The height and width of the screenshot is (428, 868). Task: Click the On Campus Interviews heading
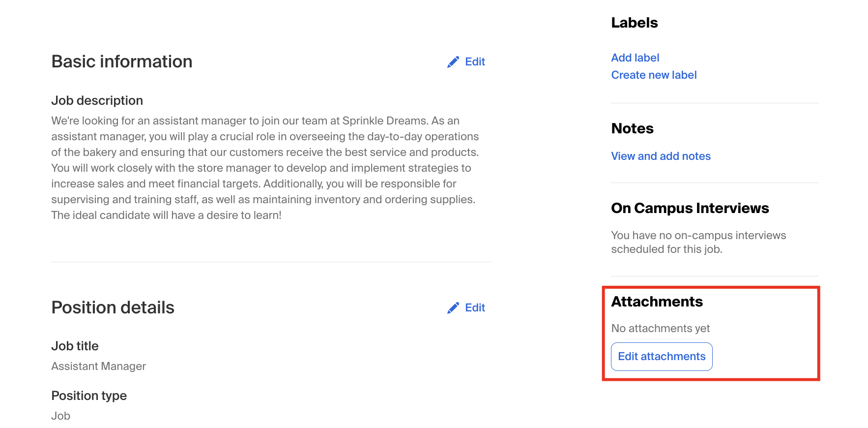click(690, 208)
